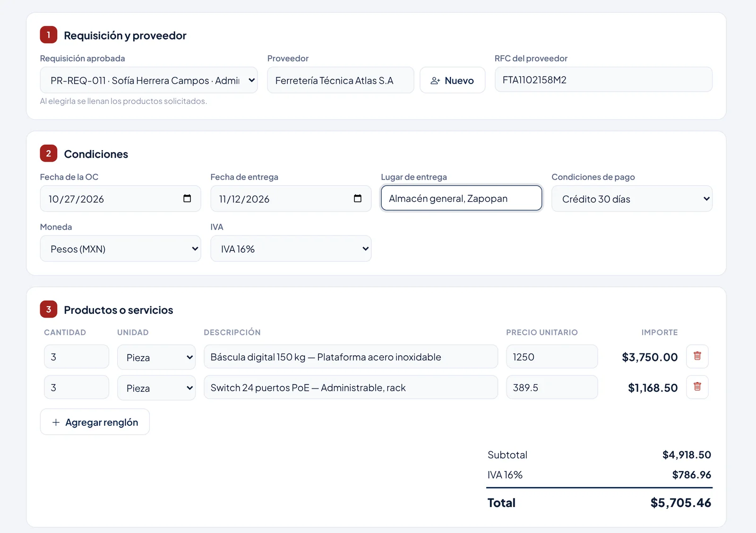The image size is (756, 533).
Task: Click Agregar renglón to add a line
Action: pyautogui.click(x=95, y=422)
